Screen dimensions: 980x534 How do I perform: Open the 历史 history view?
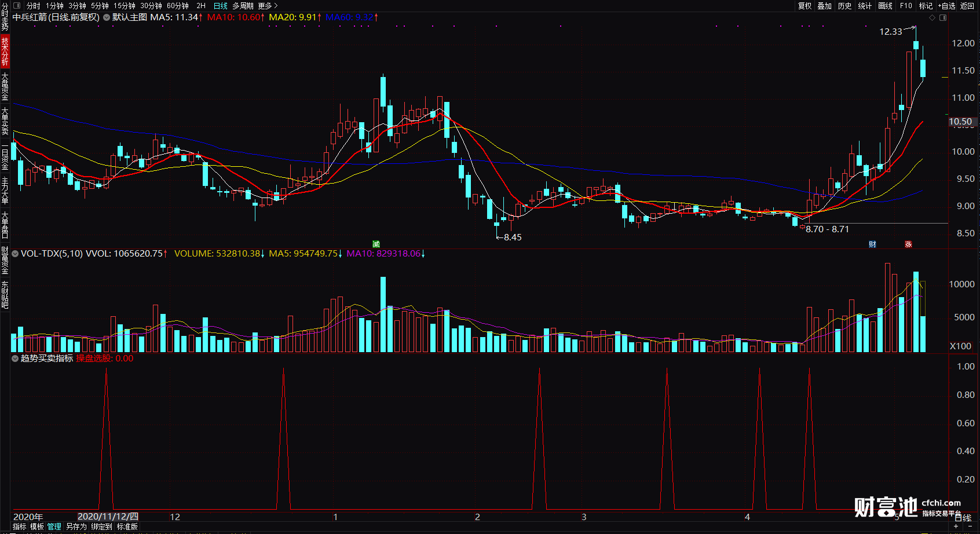844,6
